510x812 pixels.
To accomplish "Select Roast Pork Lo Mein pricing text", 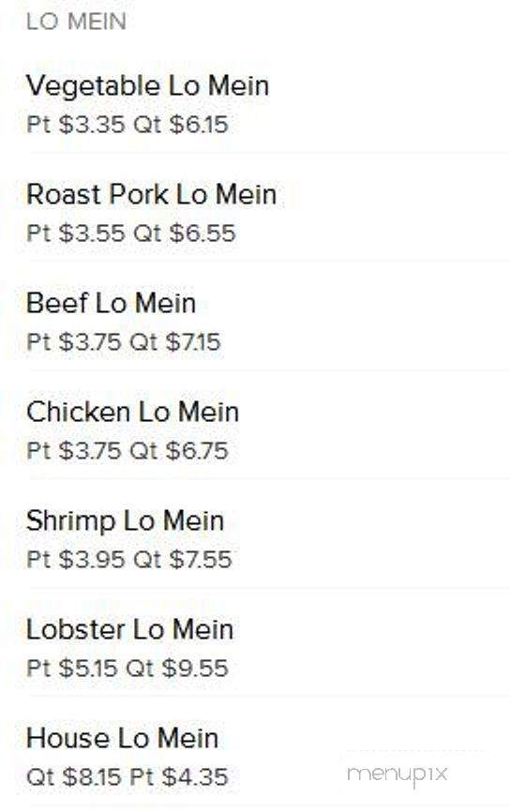I will [131, 233].
